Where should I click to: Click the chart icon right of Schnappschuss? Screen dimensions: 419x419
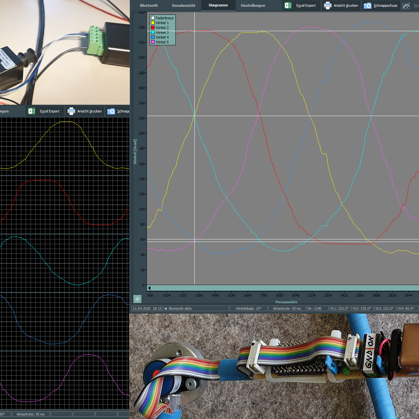pos(406,5)
